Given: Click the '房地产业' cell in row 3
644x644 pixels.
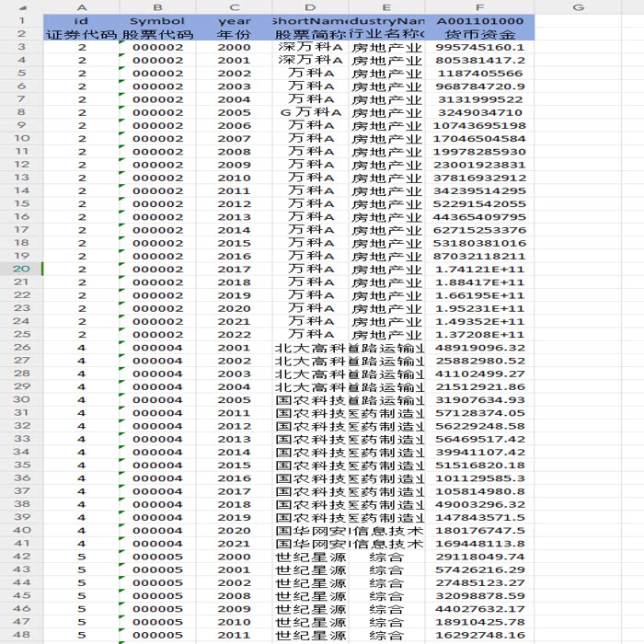Looking at the screenshot, I should point(386,47).
